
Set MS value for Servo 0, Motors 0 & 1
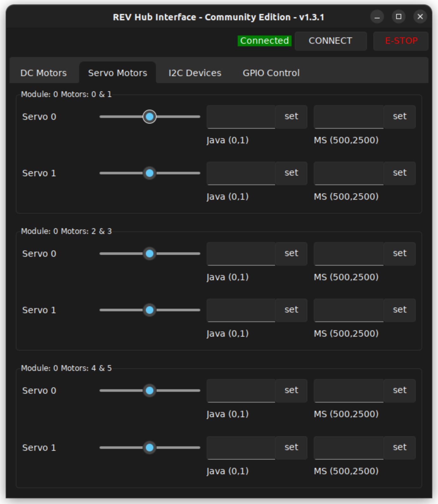pyautogui.click(x=400, y=117)
